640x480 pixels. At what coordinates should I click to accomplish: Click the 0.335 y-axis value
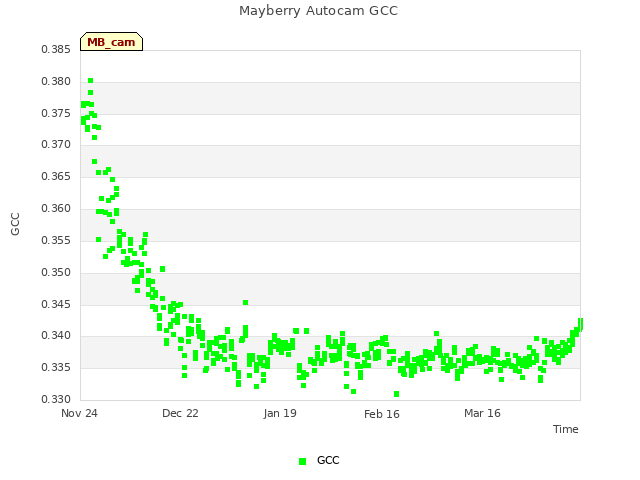point(56,367)
